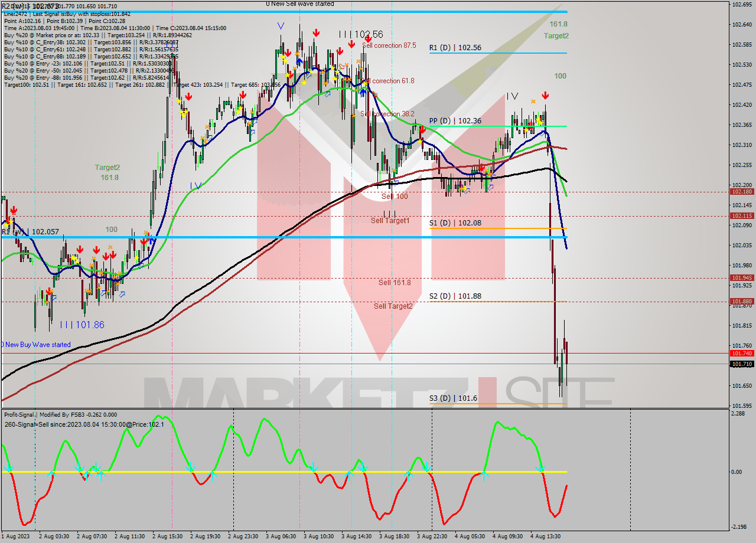Select the S2 (D) | 101.88 support label
Viewport: 756px width, 543px height.
[x=455, y=296]
